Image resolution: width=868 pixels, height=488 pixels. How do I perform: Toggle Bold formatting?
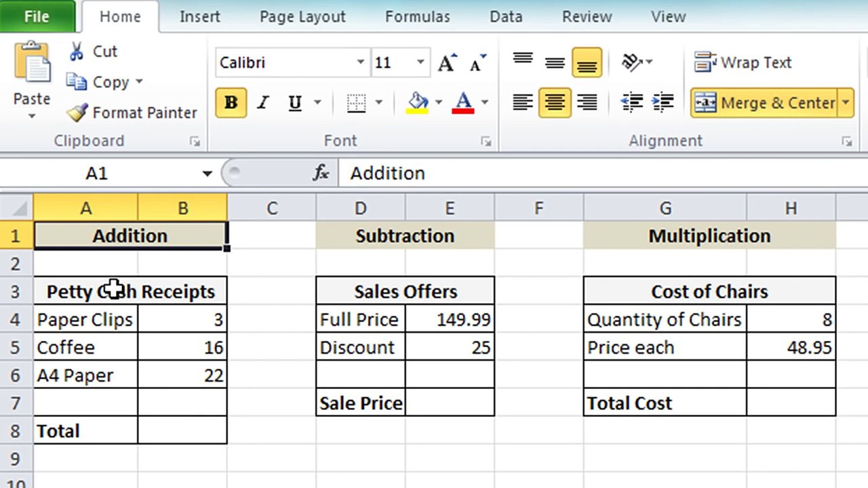[x=231, y=103]
